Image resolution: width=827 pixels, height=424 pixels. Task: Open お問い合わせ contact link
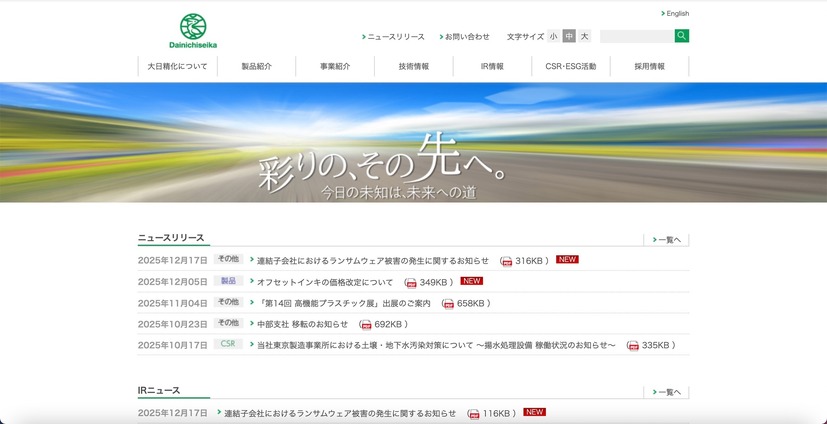click(x=464, y=37)
